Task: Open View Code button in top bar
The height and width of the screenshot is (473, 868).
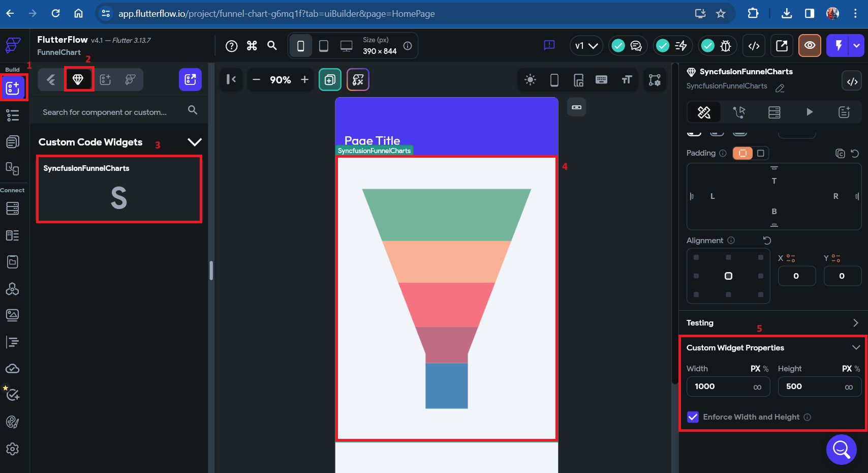Action: pyautogui.click(x=754, y=46)
